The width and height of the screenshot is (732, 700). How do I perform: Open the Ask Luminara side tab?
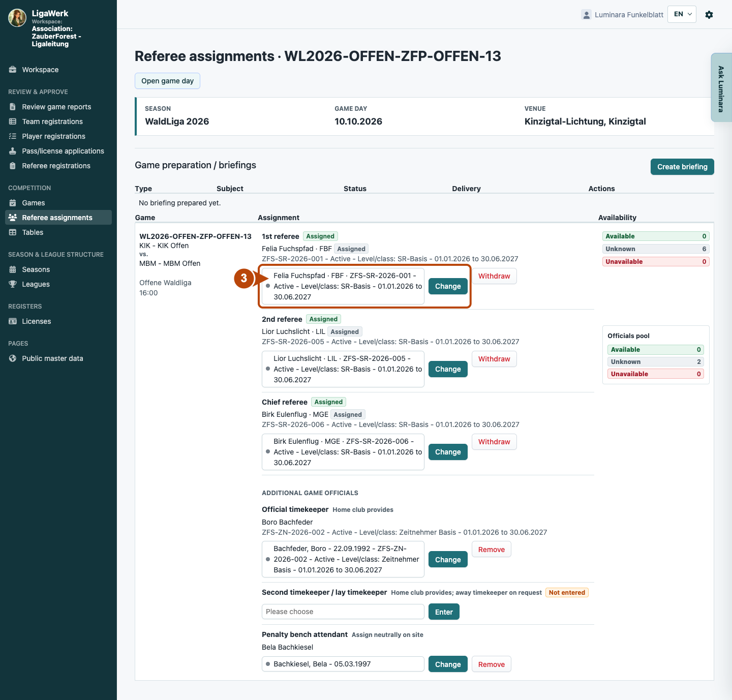point(721,88)
